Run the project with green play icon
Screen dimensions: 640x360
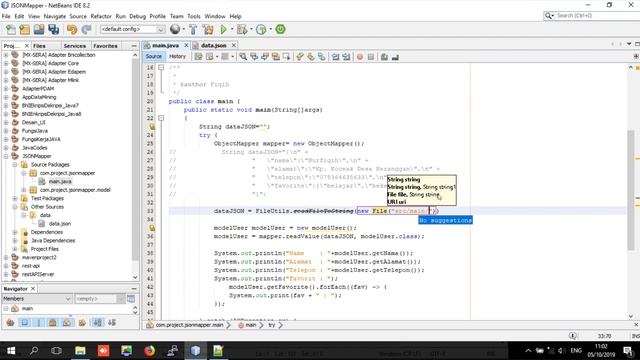coord(223,29)
